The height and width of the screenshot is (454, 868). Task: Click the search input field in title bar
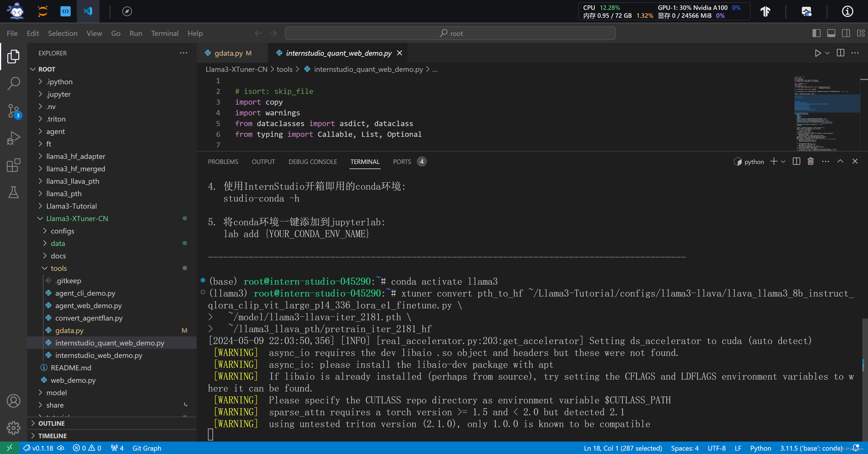451,33
